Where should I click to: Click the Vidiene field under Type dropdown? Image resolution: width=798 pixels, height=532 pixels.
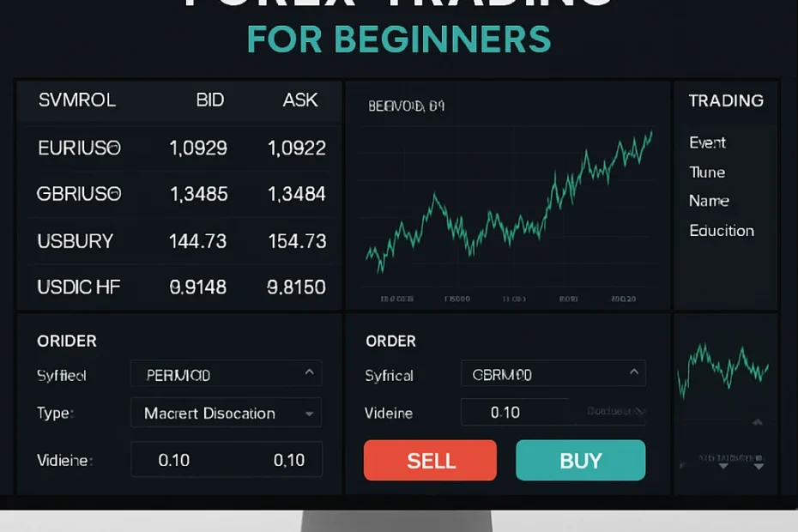(226, 460)
